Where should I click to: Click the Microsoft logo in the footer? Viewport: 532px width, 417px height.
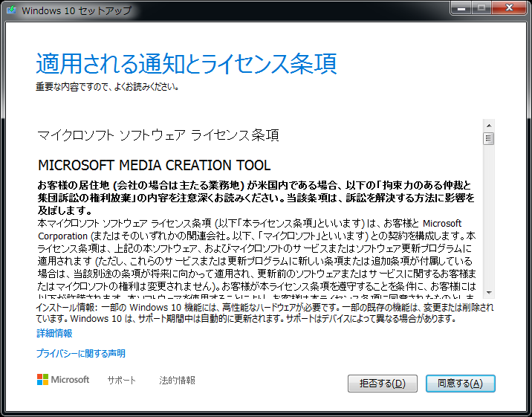point(63,380)
